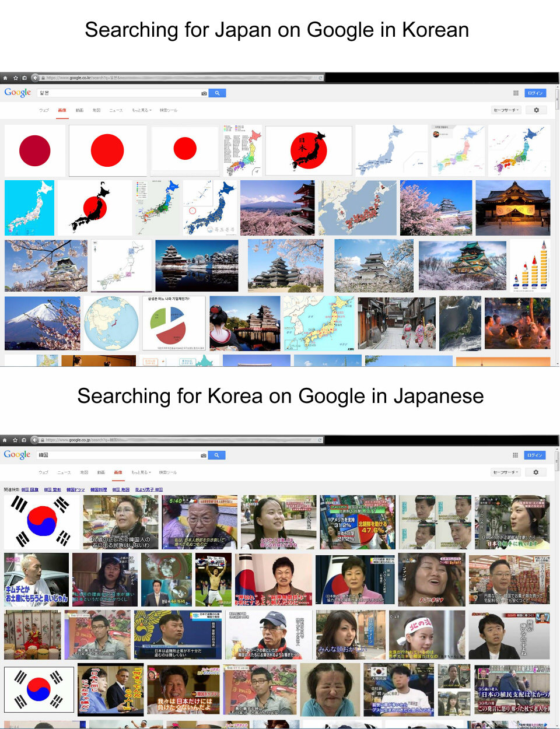Click the vertical scrollbar of the 韓国 results page
This screenshot has height=729, width=560.
point(557,583)
